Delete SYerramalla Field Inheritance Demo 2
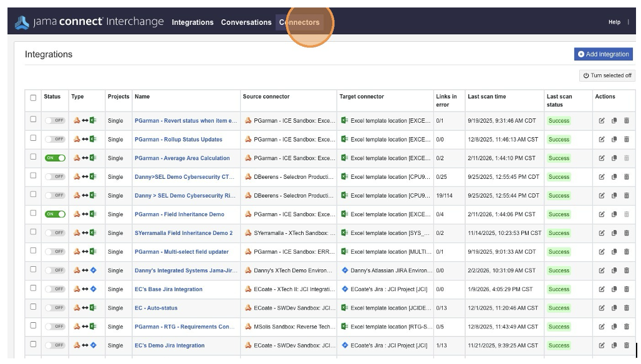The image size is (641, 364). (626, 233)
